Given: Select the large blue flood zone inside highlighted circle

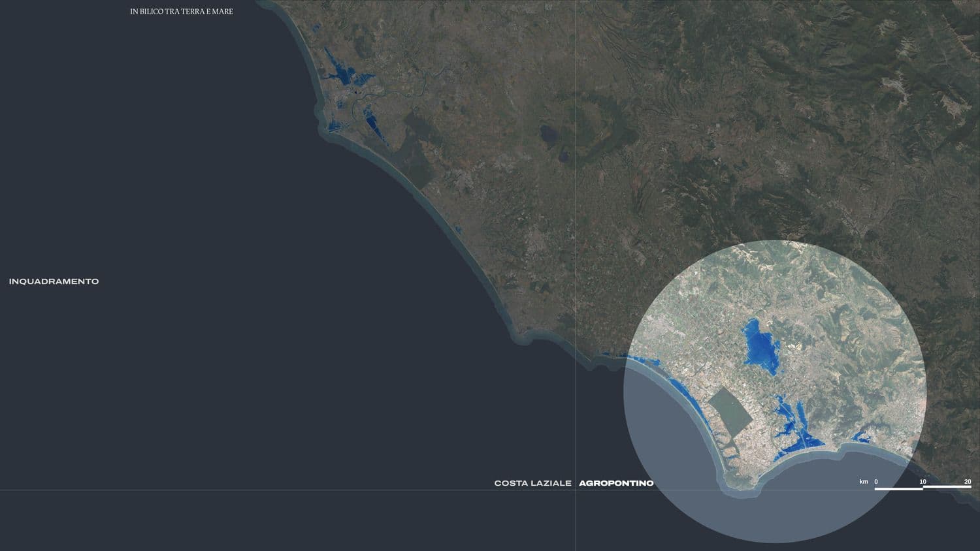Looking at the screenshot, I should 760,345.
